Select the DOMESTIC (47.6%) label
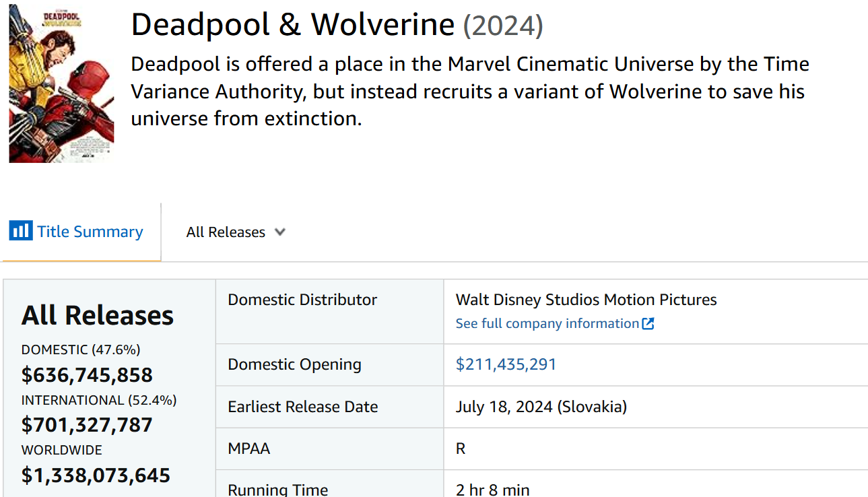This screenshot has width=868, height=497. [x=81, y=350]
